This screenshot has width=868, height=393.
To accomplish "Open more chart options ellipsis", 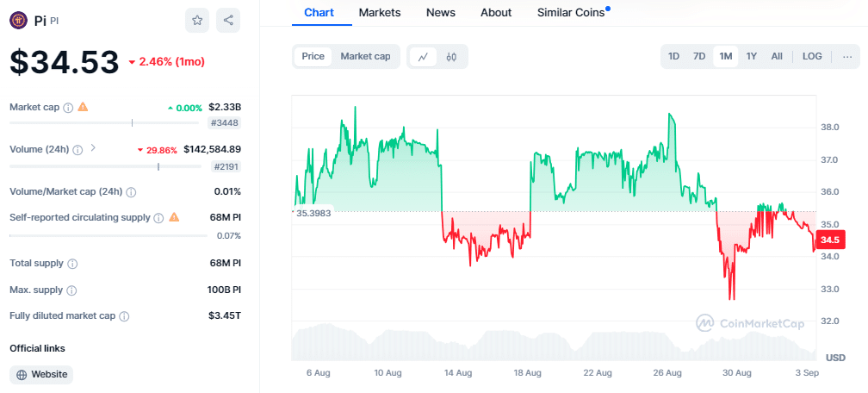I will coord(847,57).
